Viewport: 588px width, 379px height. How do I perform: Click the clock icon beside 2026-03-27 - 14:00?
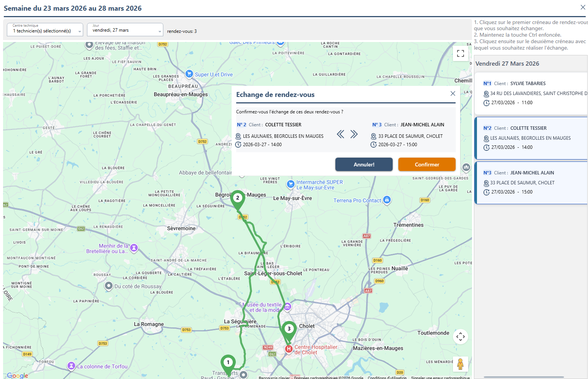(238, 145)
